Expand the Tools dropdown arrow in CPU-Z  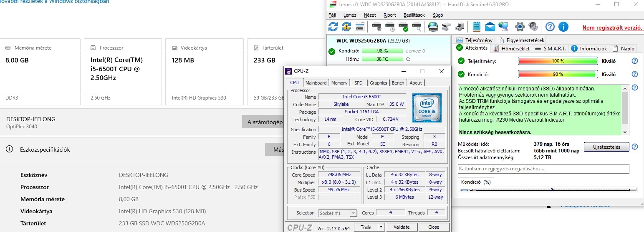coord(381,227)
